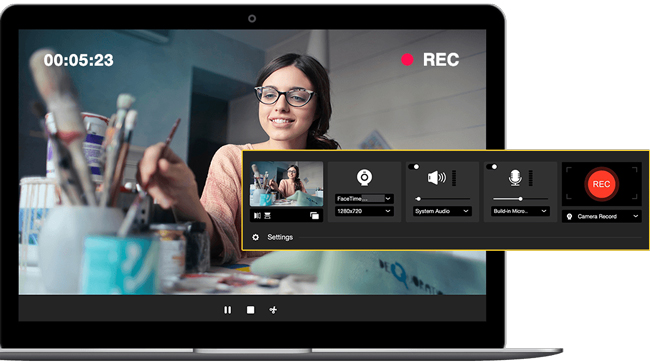The height and width of the screenshot is (364, 650).
Task: Click the webcam icon
Action: (364, 177)
